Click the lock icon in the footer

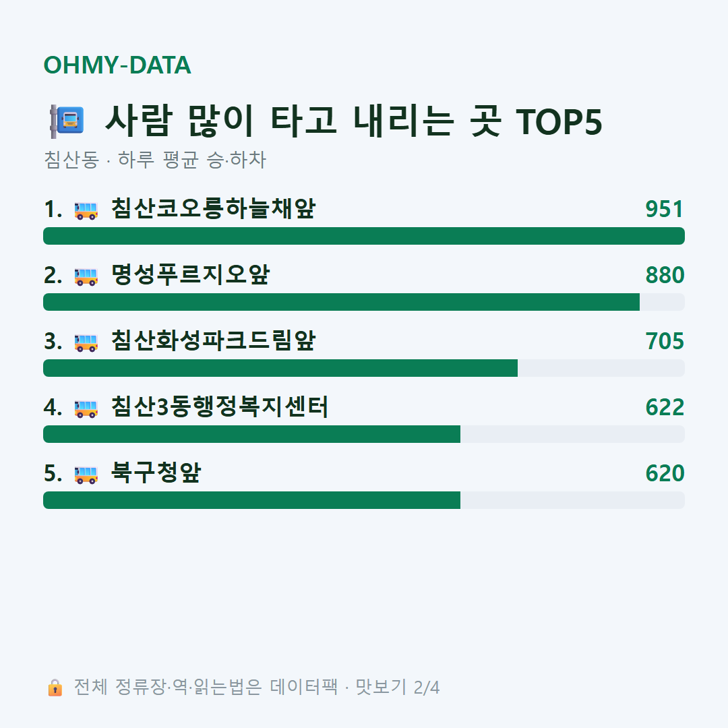(55, 687)
